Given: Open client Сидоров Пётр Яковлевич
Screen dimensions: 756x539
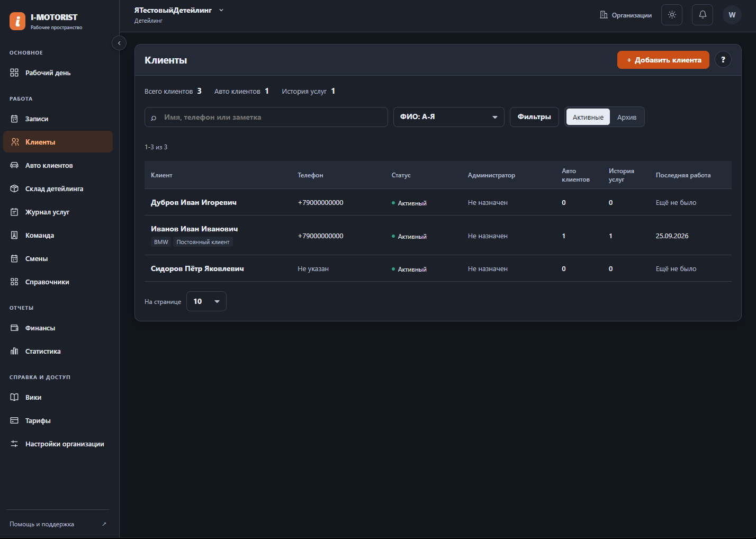Looking at the screenshot, I should [197, 268].
